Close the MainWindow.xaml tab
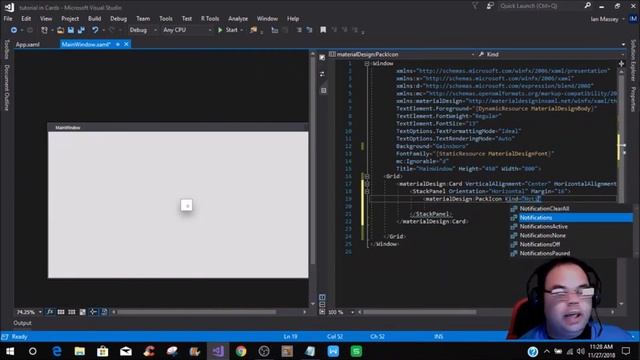The width and height of the screenshot is (640, 360). click(x=126, y=44)
